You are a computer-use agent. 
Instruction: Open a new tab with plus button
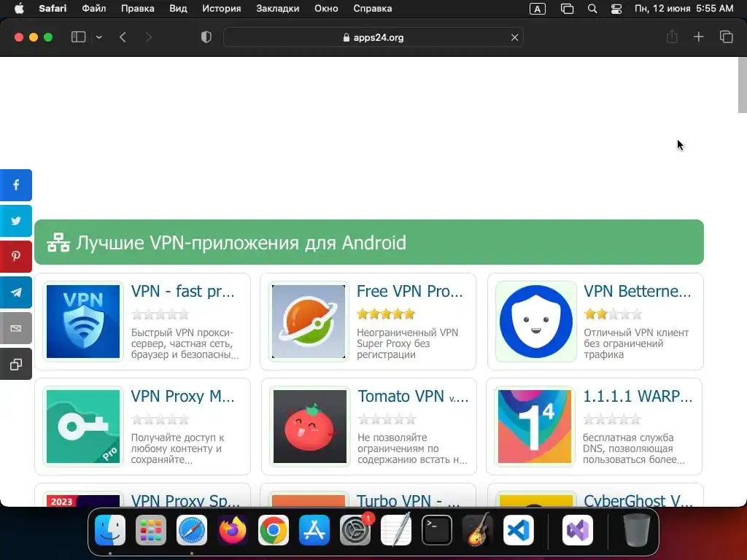tap(698, 37)
